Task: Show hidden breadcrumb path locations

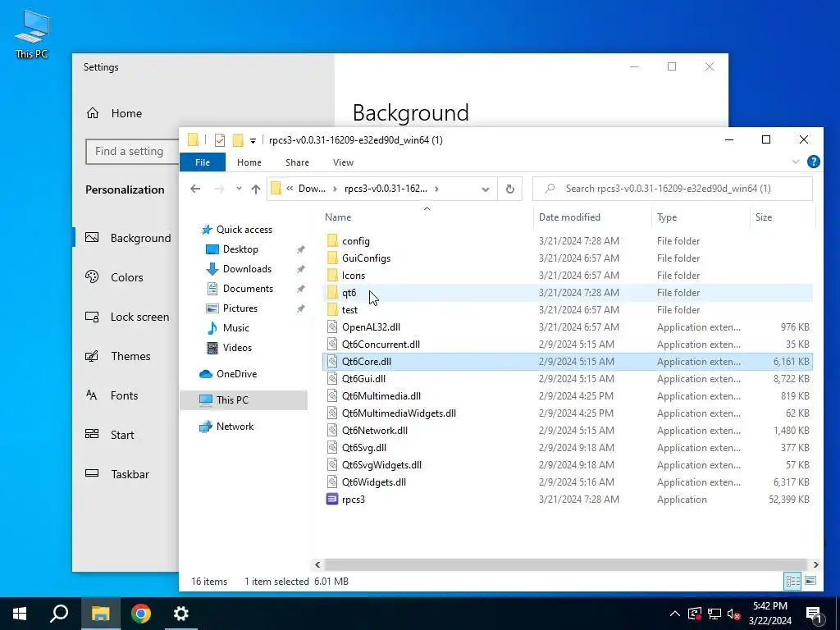Action: 290,189
